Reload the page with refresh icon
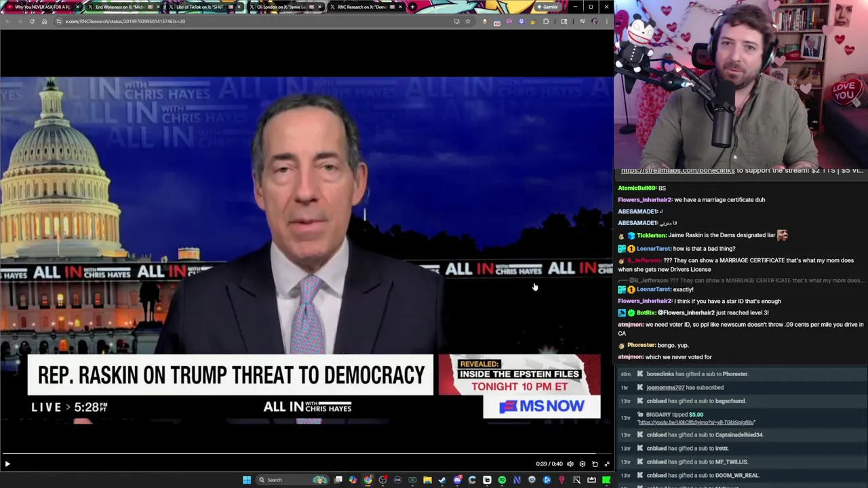Viewport: 868px width, 488px height. coord(32,21)
